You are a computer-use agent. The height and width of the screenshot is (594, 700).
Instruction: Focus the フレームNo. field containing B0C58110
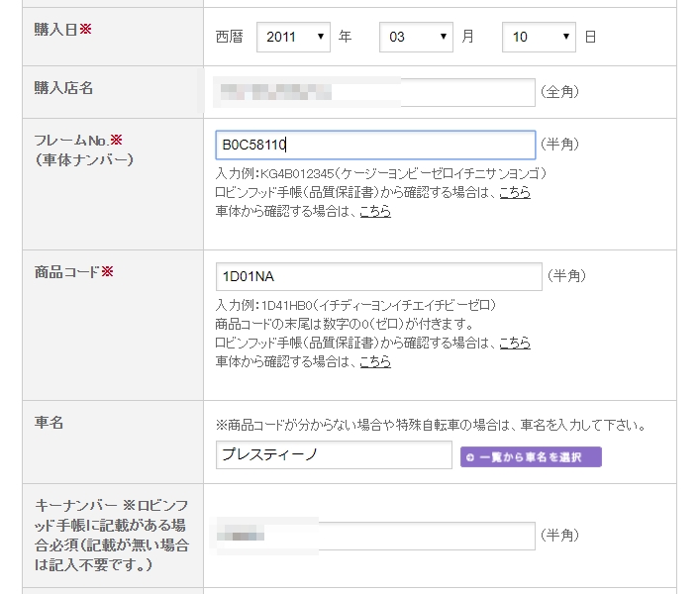374,145
